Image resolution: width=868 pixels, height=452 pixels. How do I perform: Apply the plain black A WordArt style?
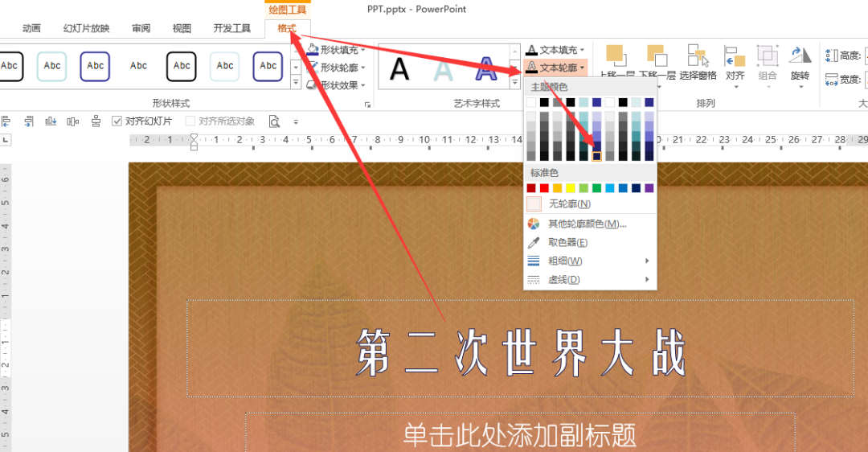coord(399,70)
